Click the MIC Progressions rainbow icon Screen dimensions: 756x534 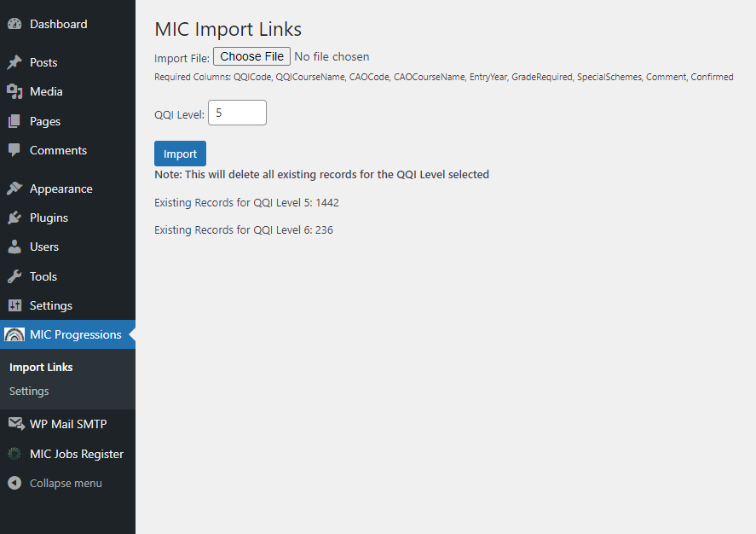click(x=14, y=334)
